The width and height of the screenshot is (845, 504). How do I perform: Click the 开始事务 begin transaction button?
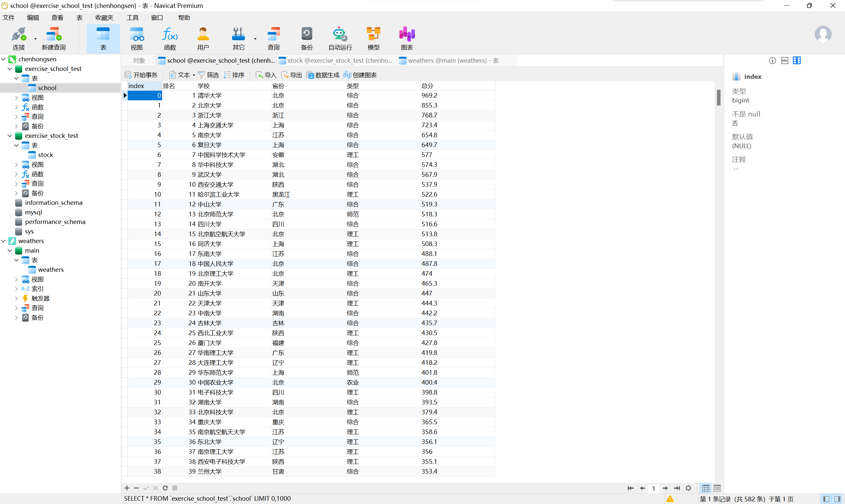(x=141, y=75)
